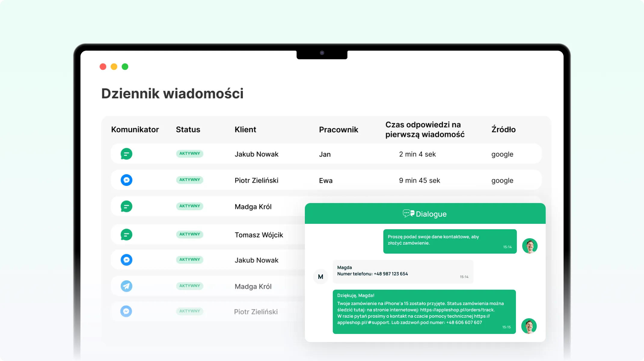Click the Źródło column header

pyautogui.click(x=503, y=129)
